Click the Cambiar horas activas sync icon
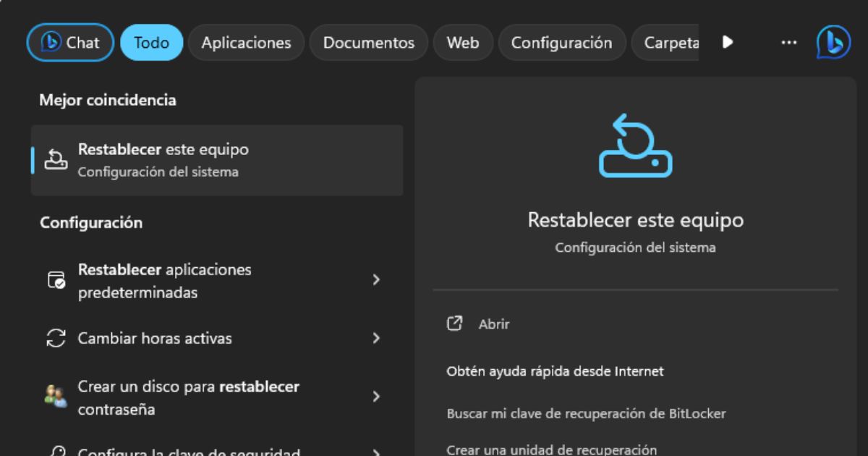 (56, 338)
